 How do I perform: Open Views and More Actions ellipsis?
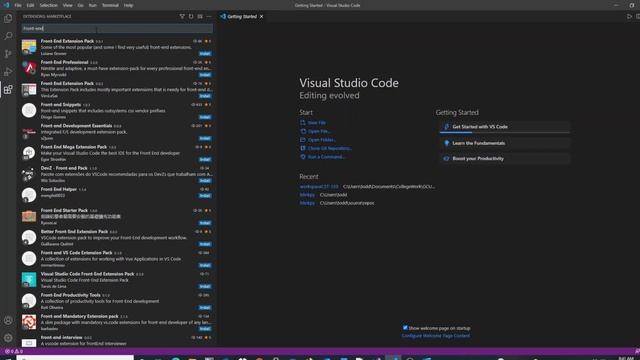point(209,16)
